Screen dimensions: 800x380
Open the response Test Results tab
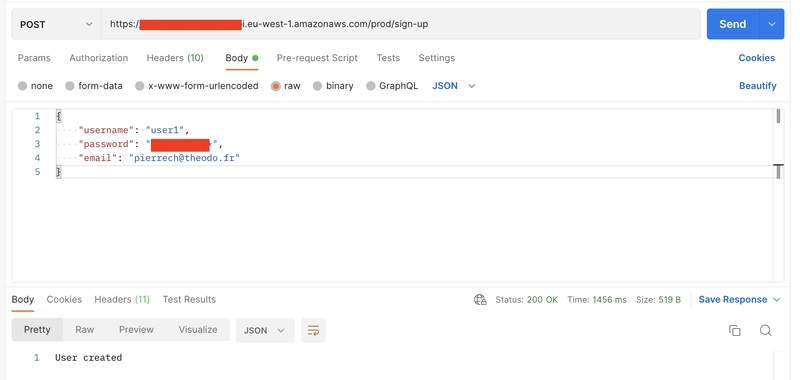click(189, 299)
